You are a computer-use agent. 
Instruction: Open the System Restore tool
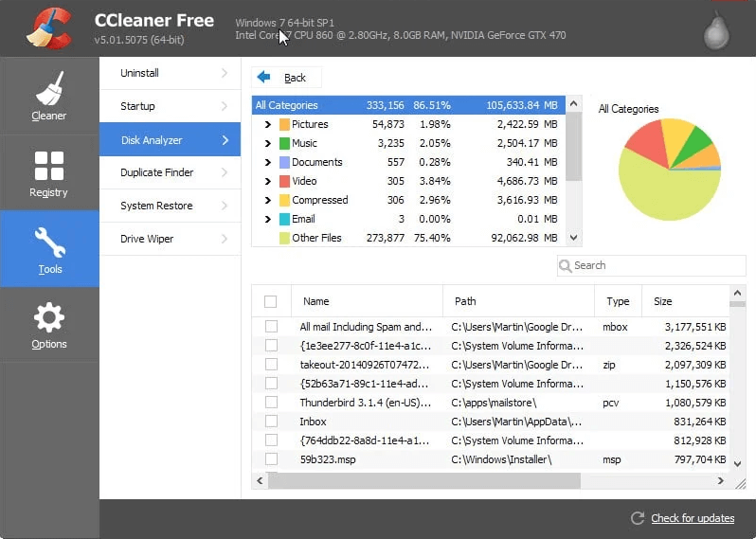171,206
